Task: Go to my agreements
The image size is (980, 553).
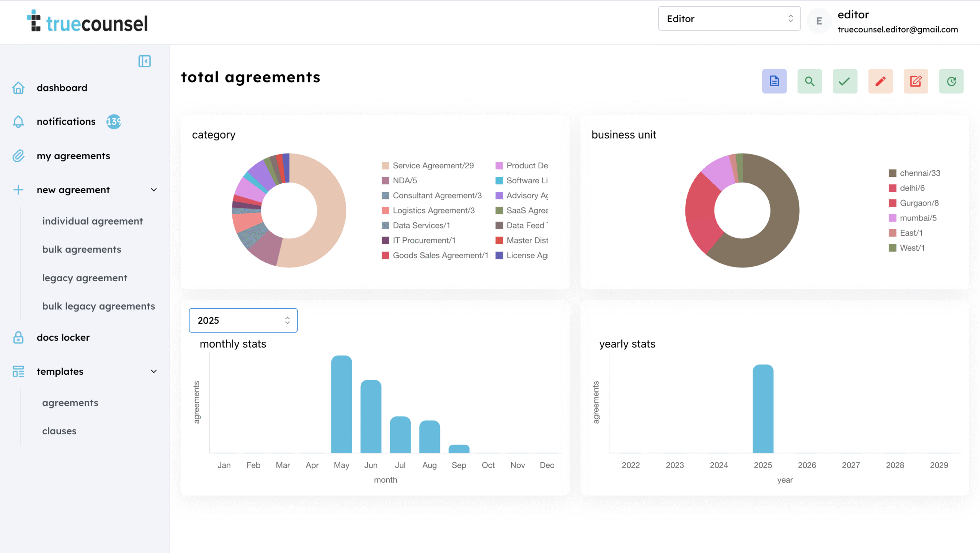Action: click(73, 156)
